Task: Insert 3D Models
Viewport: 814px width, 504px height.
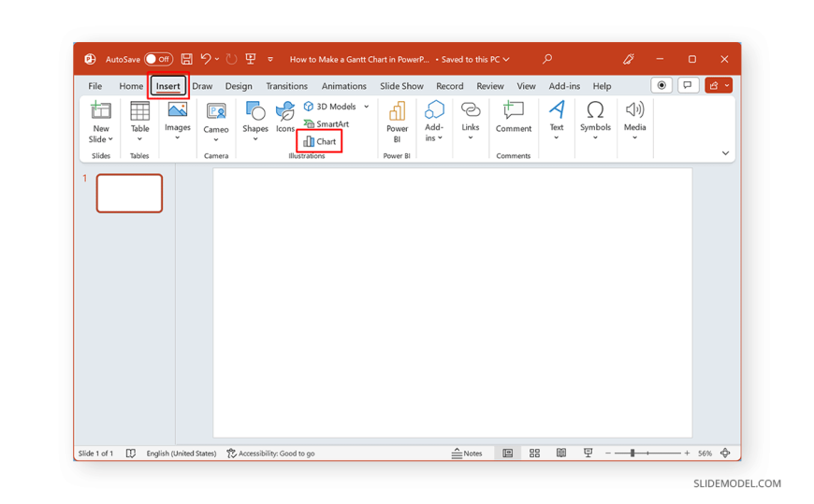Action: coord(330,107)
